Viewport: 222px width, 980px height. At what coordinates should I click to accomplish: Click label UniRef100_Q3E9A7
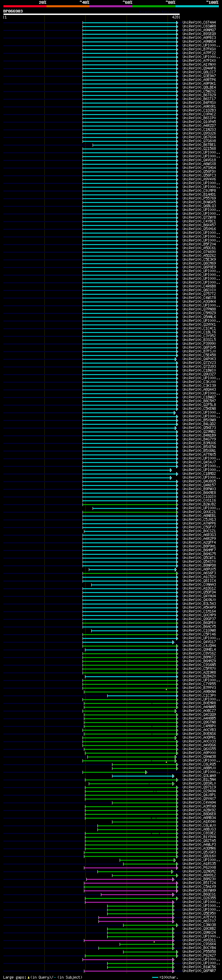coord(199,76)
